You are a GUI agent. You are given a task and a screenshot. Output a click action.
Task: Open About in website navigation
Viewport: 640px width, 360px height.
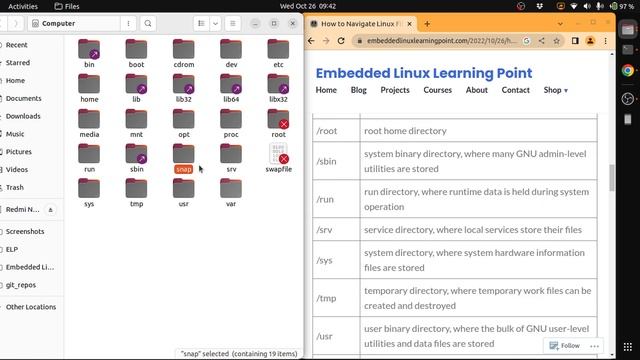tap(477, 90)
